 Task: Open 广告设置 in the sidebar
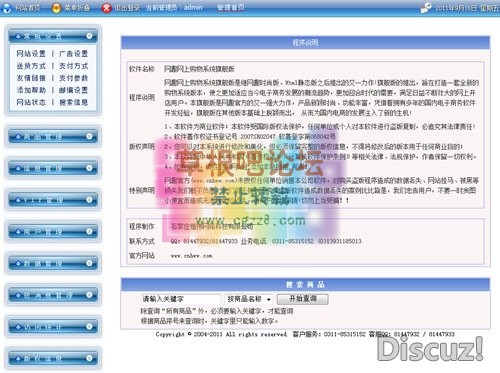click(73, 54)
